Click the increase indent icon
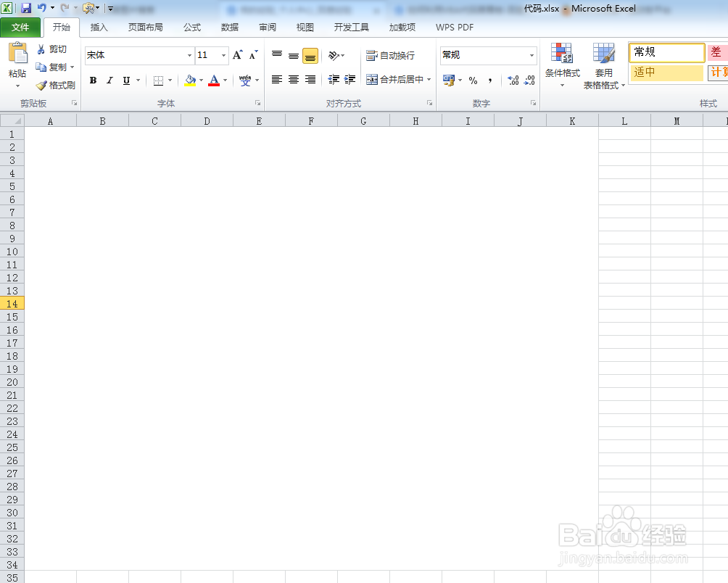728x583 pixels. pyautogui.click(x=349, y=80)
